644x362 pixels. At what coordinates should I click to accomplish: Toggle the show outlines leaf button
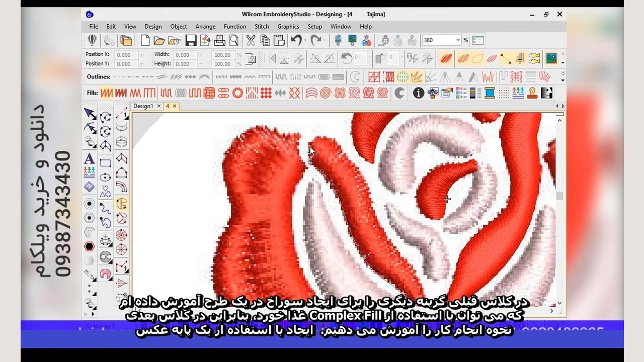[477, 58]
